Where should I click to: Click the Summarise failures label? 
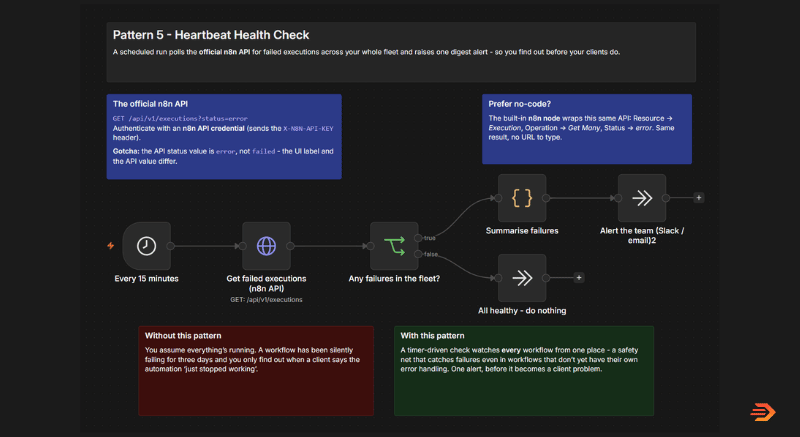pyautogui.click(x=522, y=231)
